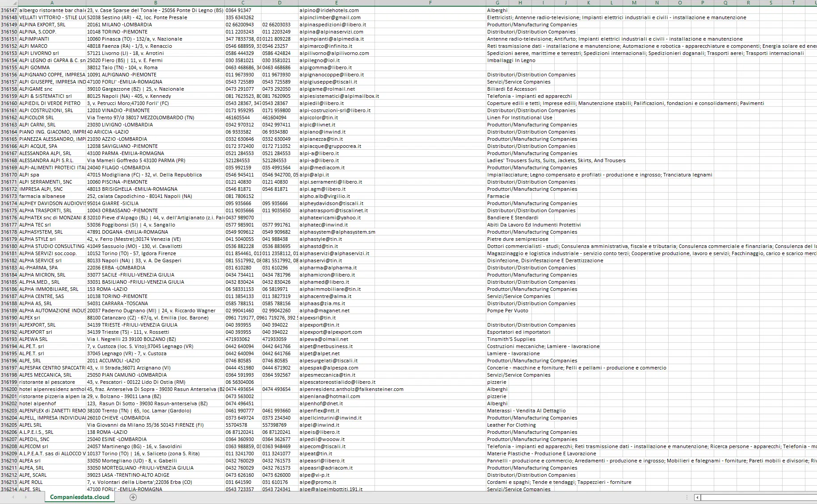Select the ALPIMPIANTI name cell
Viewport: 817px width, 504px height.
click(52, 39)
